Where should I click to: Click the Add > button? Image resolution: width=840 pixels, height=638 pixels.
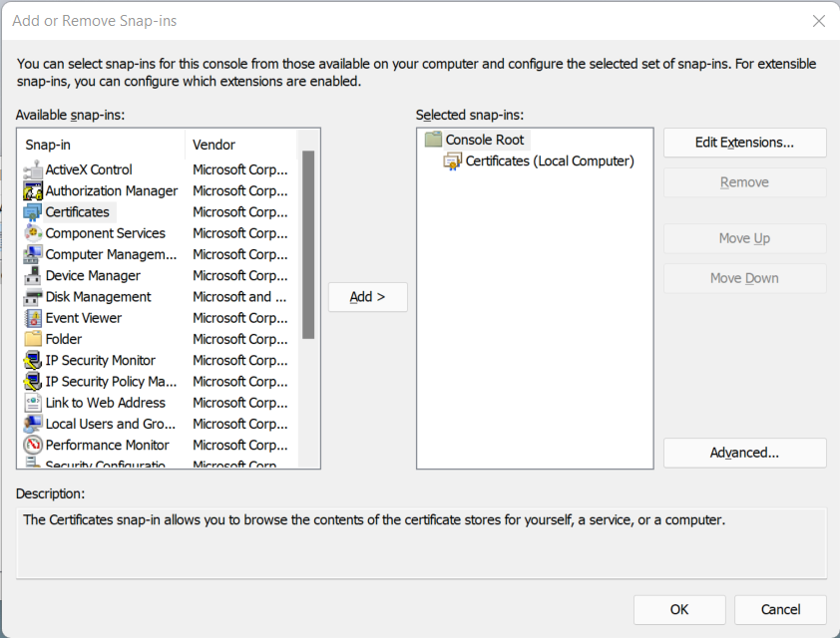tap(367, 297)
